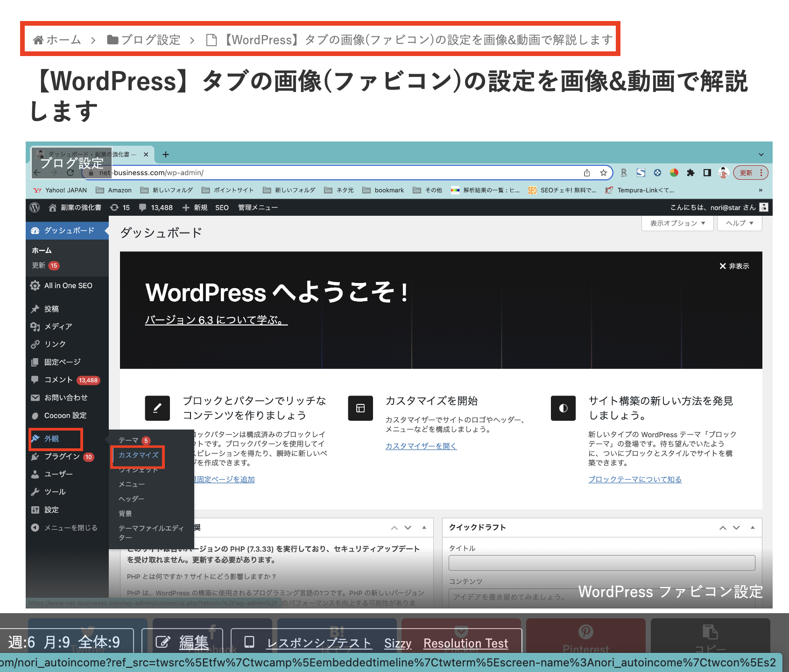Click ブロックテーマについて知る link
Image resolution: width=789 pixels, height=672 pixels.
[635, 480]
